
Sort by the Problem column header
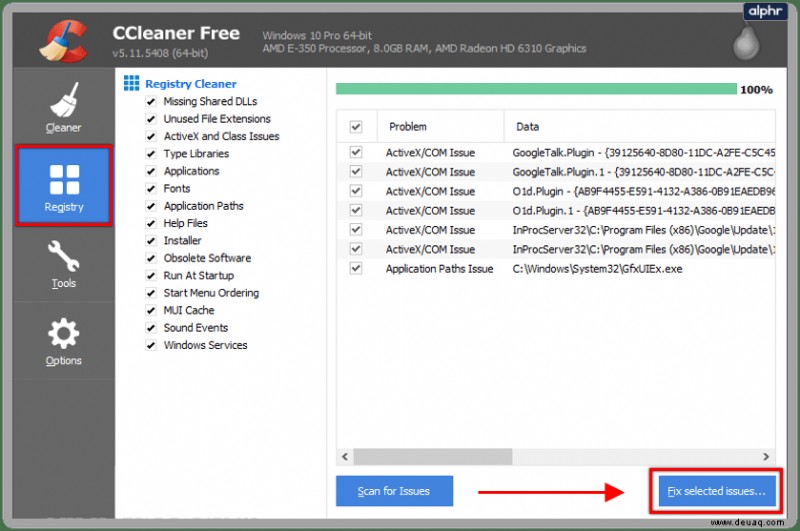440,127
